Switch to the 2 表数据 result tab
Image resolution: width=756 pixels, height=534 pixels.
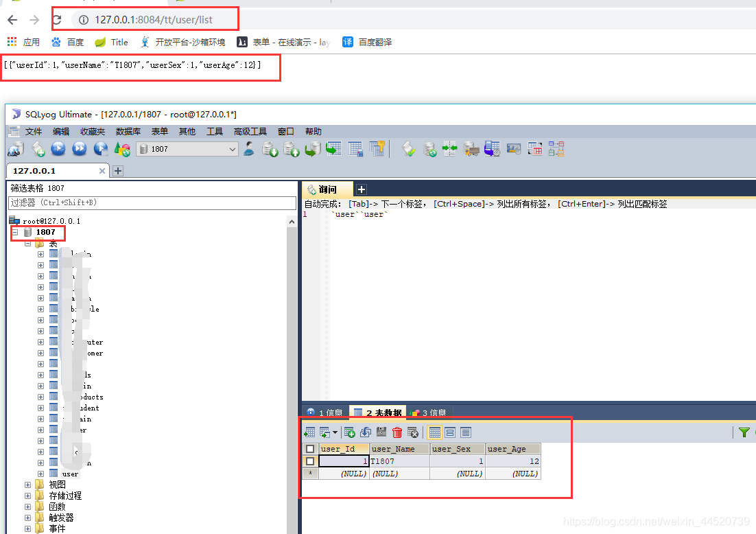tap(377, 413)
